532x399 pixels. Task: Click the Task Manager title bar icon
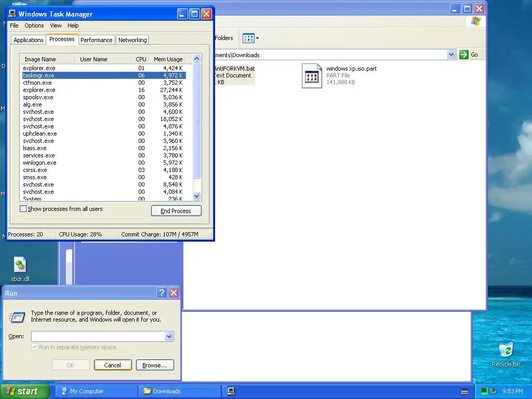coord(12,14)
